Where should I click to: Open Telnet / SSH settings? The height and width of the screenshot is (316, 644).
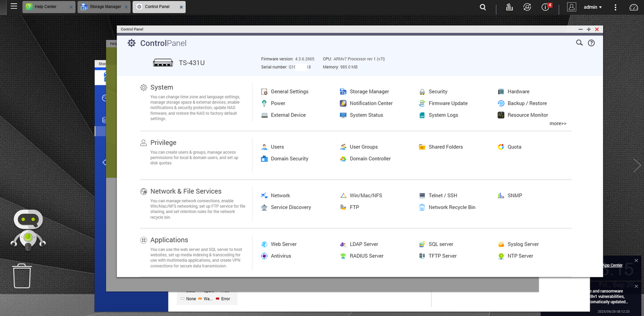click(x=442, y=196)
